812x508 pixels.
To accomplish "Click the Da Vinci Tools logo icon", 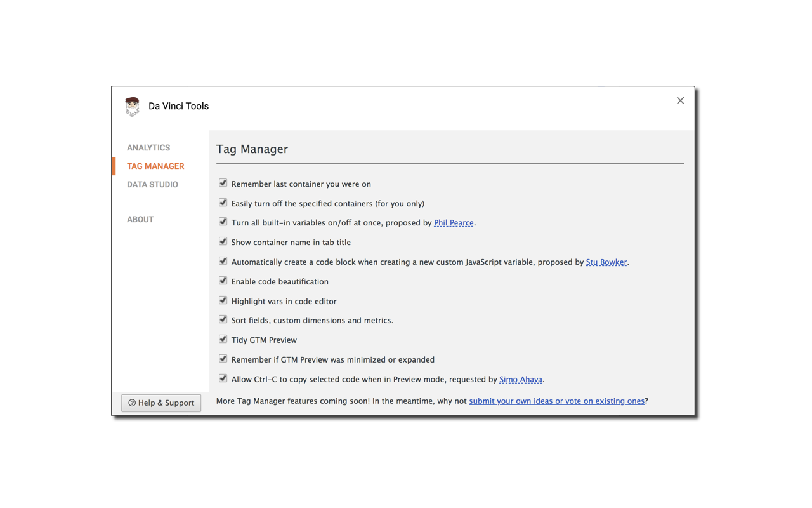I will tap(132, 107).
